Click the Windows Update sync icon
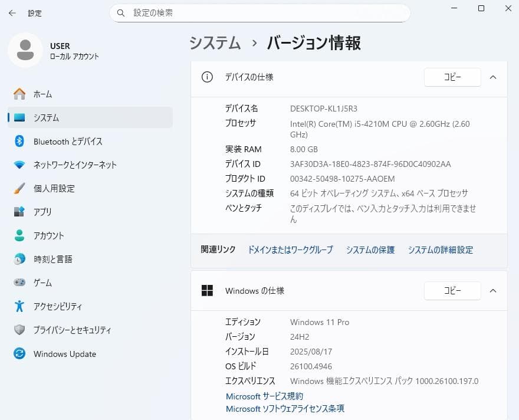The image size is (519, 420). [x=19, y=353]
